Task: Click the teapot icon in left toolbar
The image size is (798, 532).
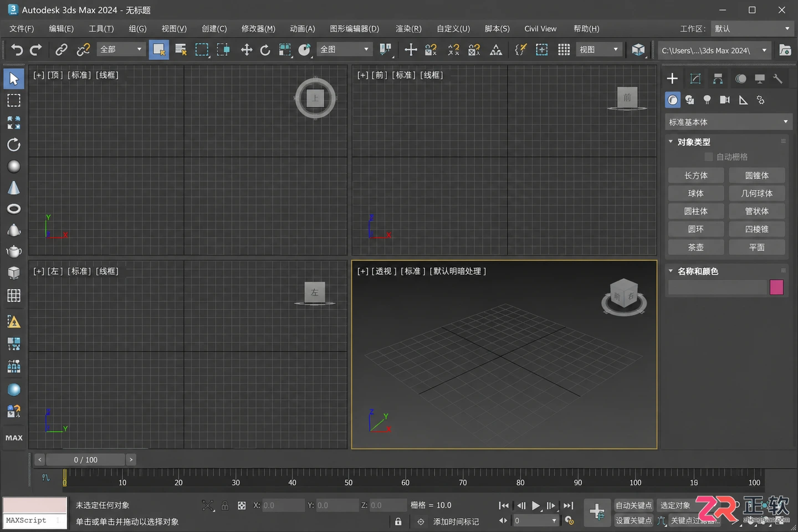Action: tap(14, 251)
